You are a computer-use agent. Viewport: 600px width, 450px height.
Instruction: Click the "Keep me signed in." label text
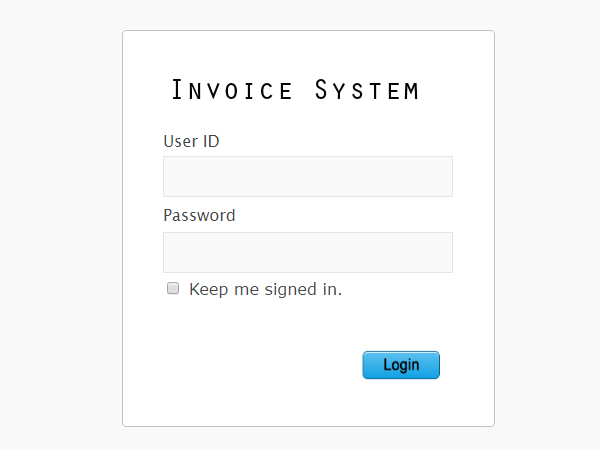point(265,289)
